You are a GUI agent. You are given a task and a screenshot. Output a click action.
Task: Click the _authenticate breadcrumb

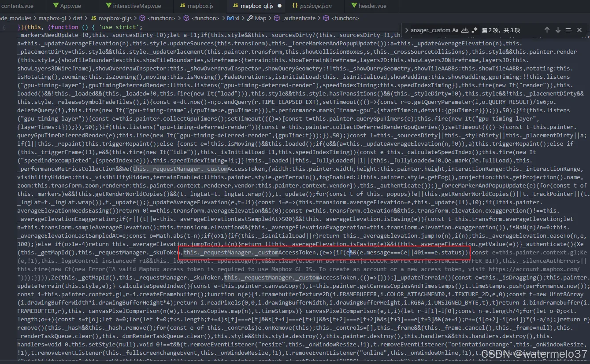[x=299, y=18]
